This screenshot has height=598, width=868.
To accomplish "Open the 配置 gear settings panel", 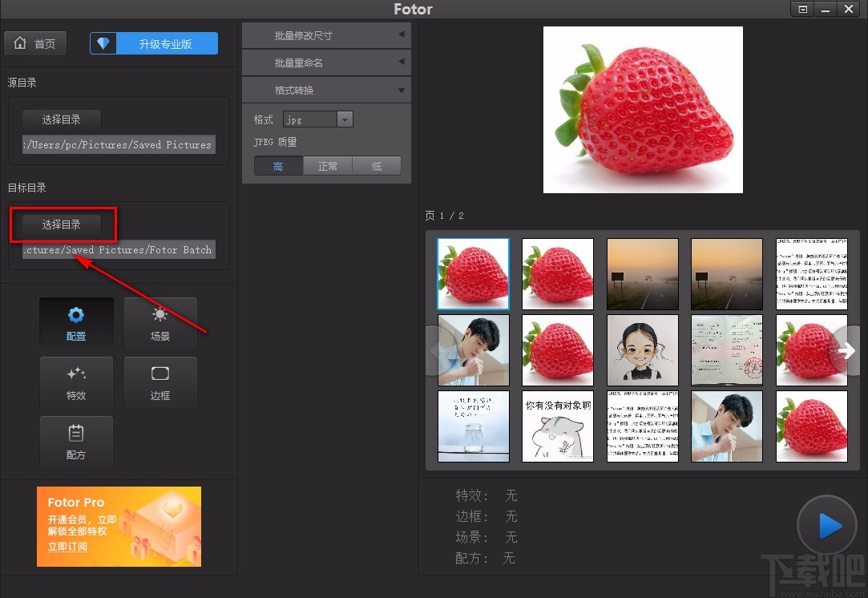I will pyautogui.click(x=76, y=323).
